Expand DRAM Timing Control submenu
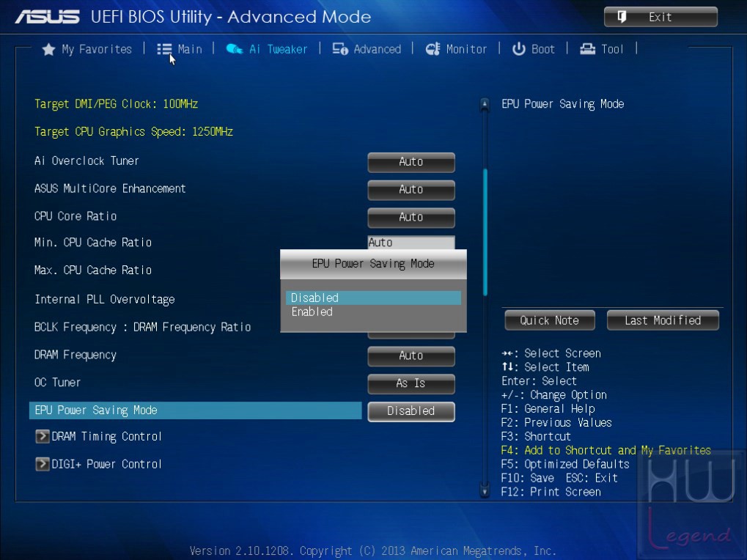Screen dimensions: 747x560 [x=99, y=436]
